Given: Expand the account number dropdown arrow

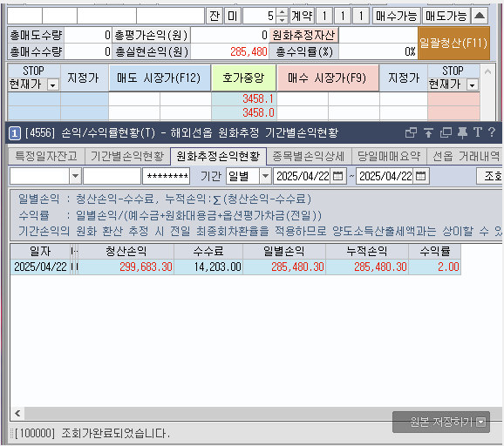Looking at the screenshot, I should pyautogui.click(x=76, y=176).
